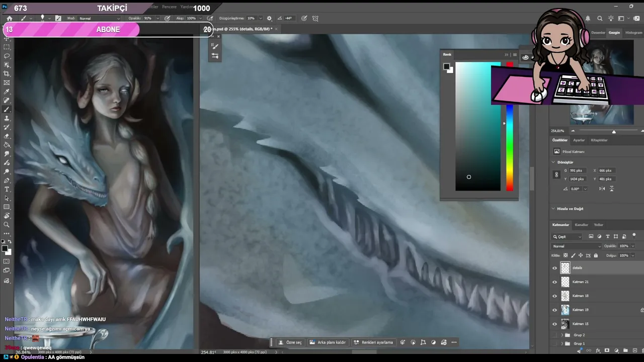Screen dimensions: 644x362
Task: Select the Rectangle shape tool
Action: point(7,207)
